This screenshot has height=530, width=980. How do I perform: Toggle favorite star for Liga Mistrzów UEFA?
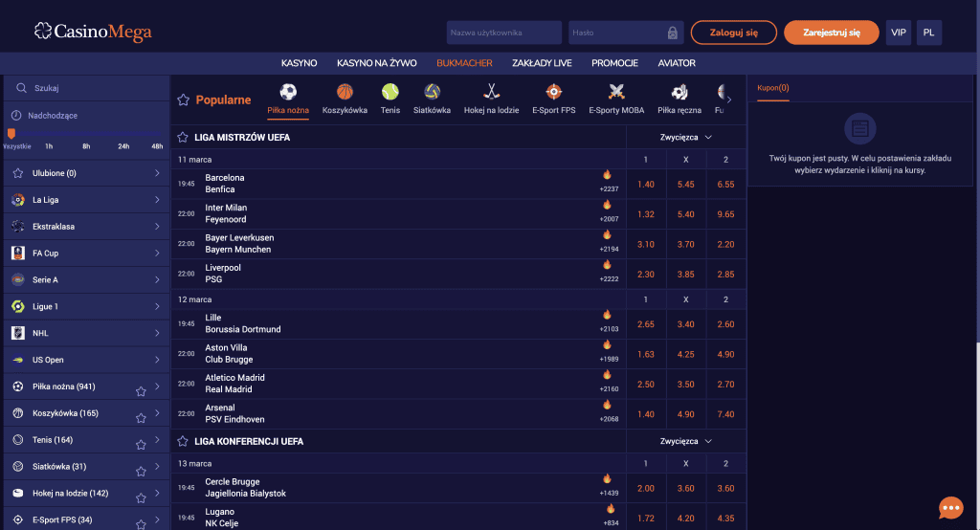tap(183, 137)
